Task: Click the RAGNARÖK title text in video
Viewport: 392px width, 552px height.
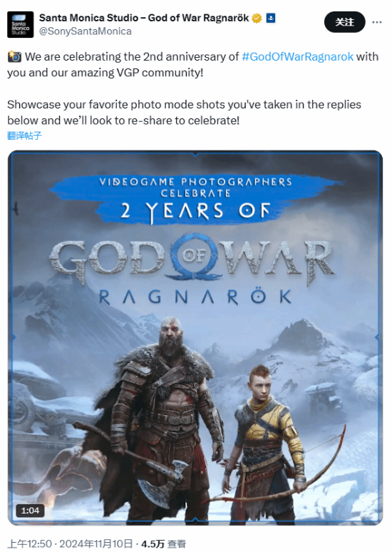Action: (x=196, y=297)
